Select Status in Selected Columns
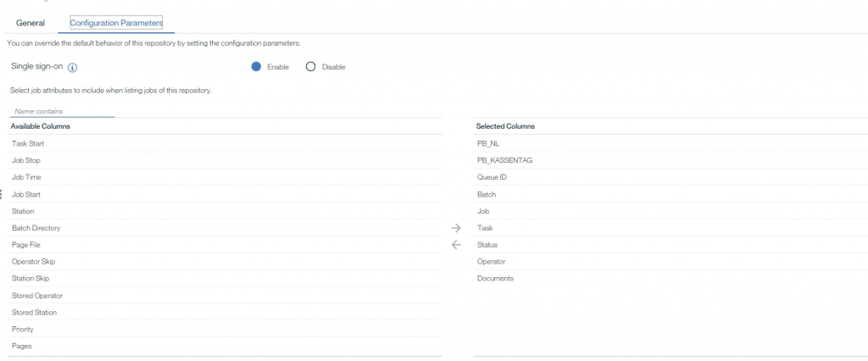 (671, 245)
